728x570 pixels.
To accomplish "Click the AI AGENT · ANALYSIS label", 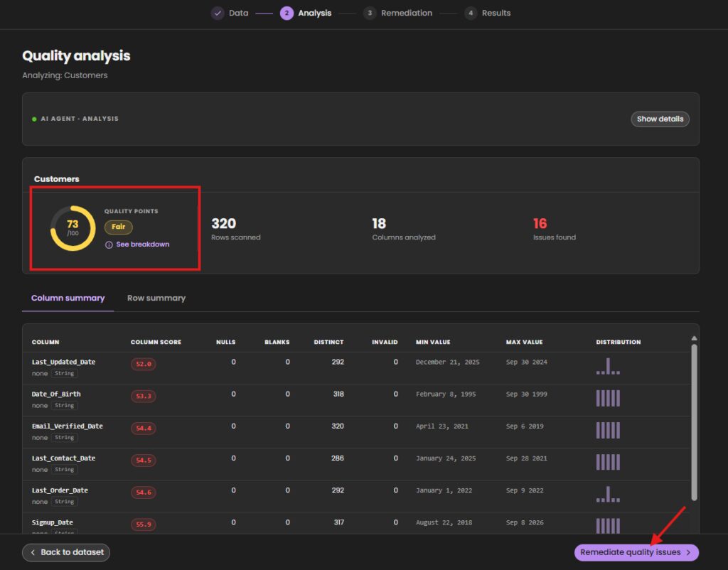I will pos(80,119).
